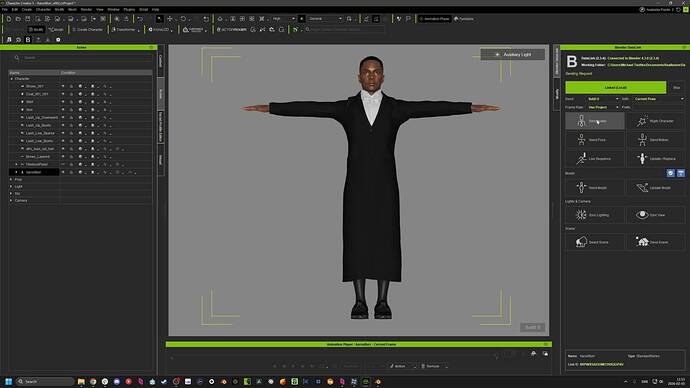Click the Condition column header
The width and height of the screenshot is (690, 388).
tap(106, 73)
